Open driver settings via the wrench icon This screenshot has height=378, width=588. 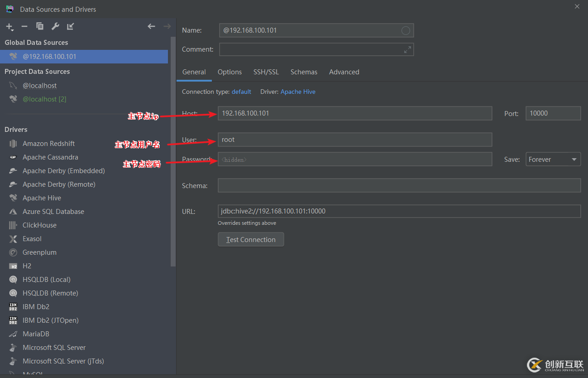pos(55,26)
